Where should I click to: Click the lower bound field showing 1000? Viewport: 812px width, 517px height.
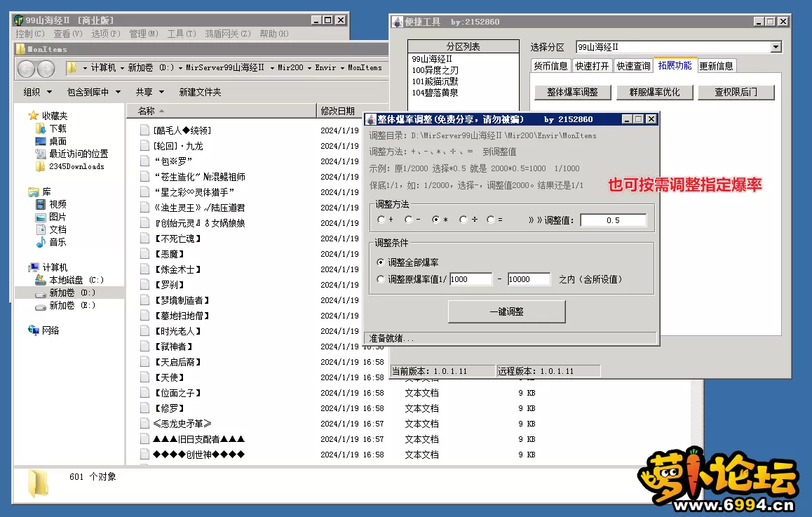(471, 279)
